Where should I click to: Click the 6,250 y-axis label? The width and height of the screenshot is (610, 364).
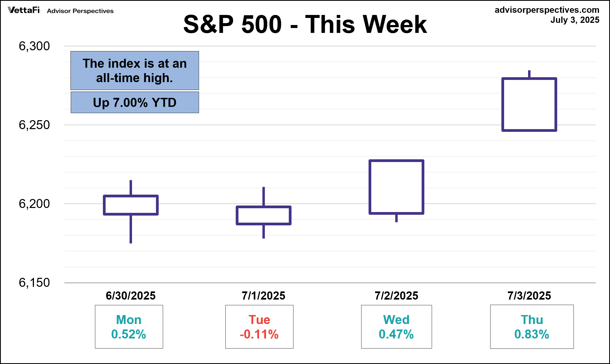pyautogui.click(x=34, y=125)
